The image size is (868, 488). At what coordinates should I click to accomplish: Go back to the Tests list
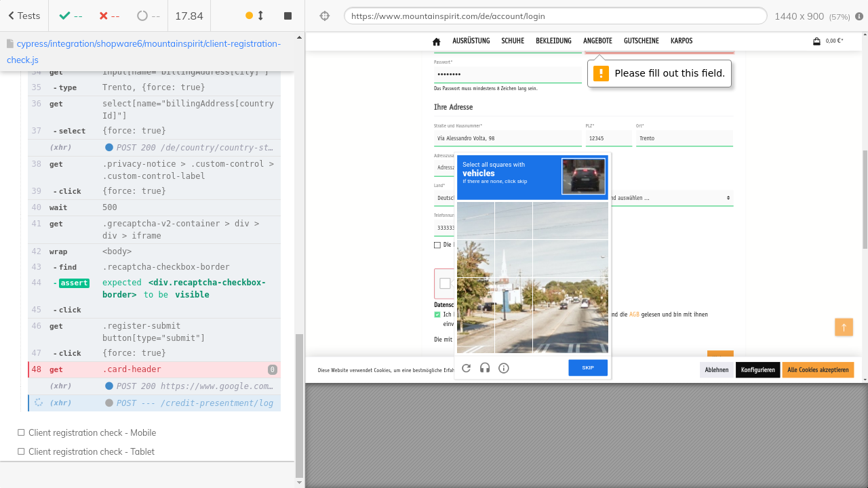(x=24, y=16)
